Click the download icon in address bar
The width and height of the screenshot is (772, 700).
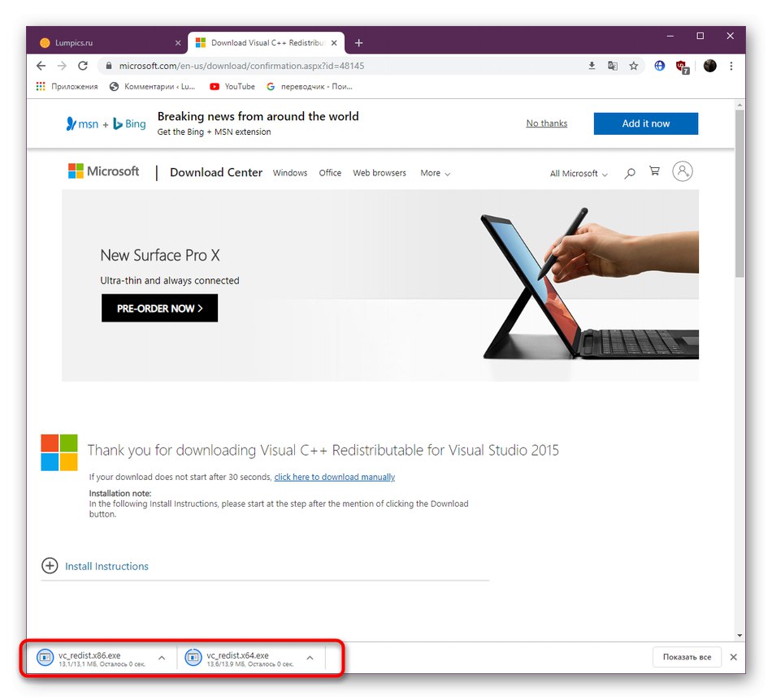592,66
